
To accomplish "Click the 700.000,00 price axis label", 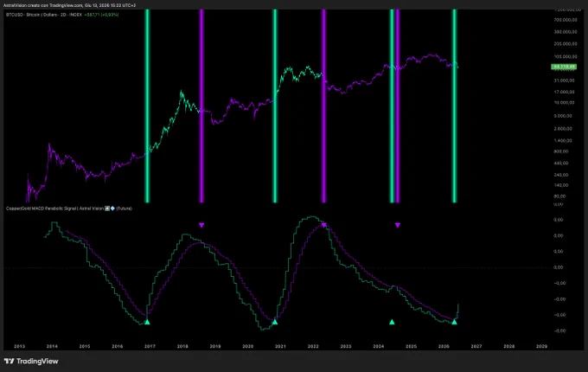I will click(x=566, y=20).
